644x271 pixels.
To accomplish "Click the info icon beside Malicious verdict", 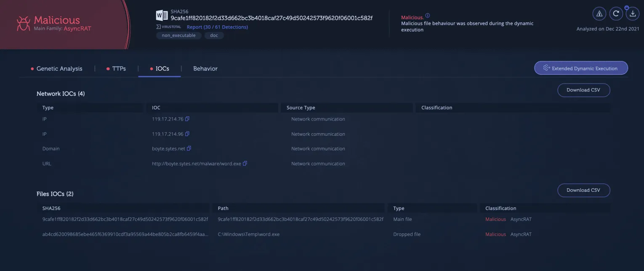I will [428, 16].
